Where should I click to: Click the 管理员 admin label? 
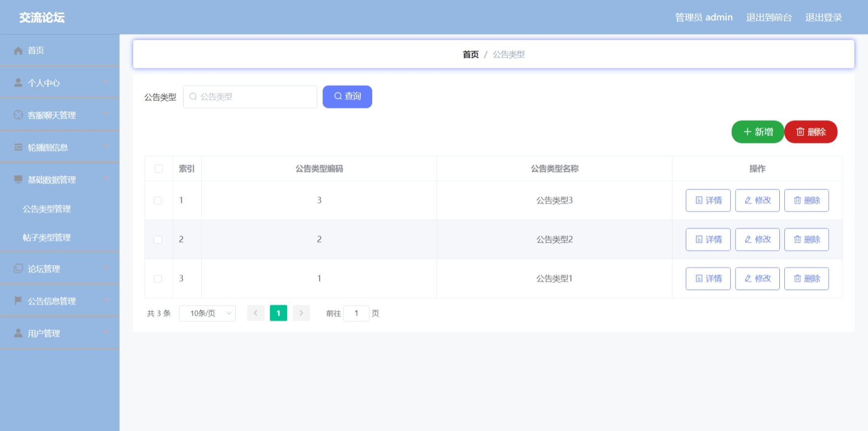(x=704, y=17)
